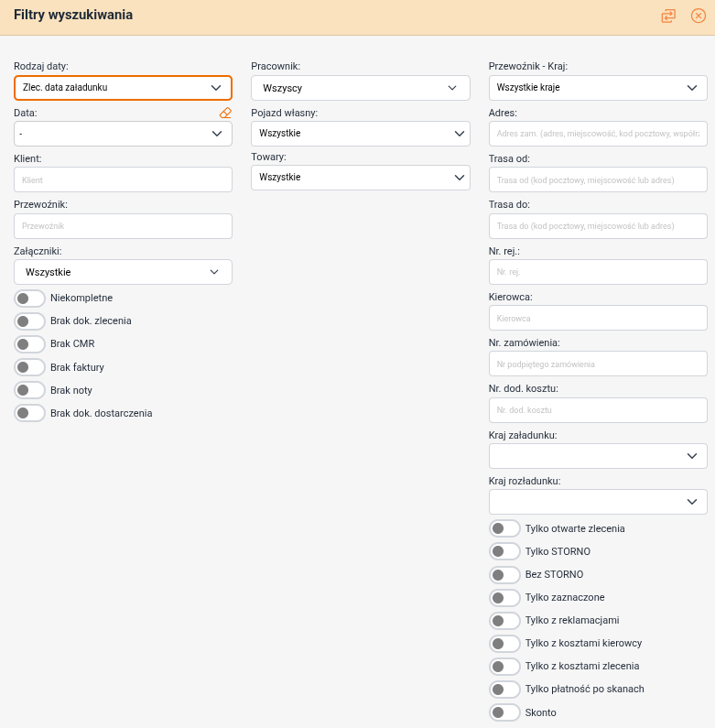Open the Załączniki dropdown
715x728 pixels.
tap(123, 272)
